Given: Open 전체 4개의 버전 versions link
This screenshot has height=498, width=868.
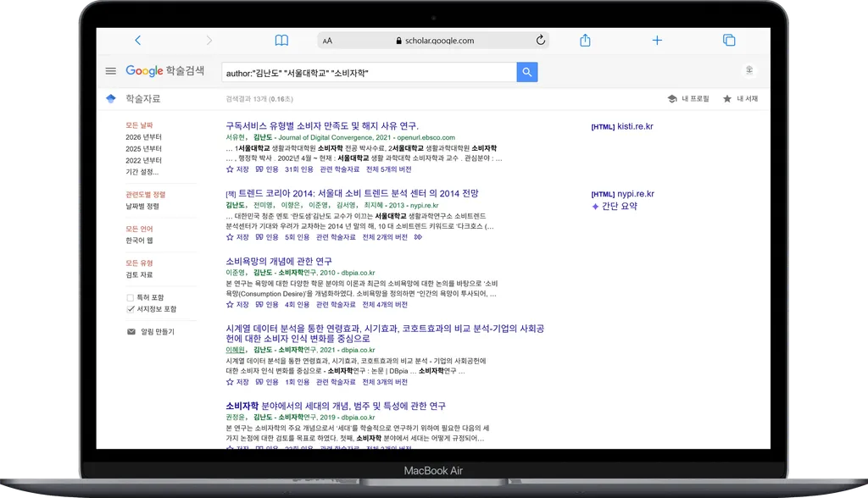Looking at the screenshot, I should 385,305.
